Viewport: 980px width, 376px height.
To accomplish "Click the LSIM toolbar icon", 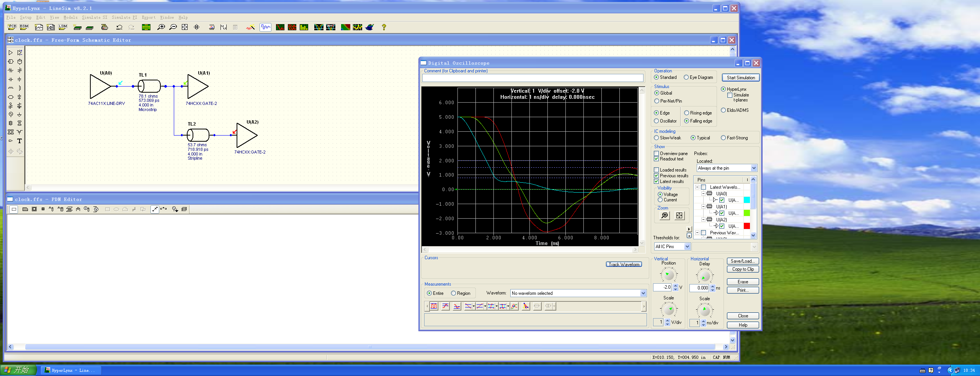I will [63, 27].
